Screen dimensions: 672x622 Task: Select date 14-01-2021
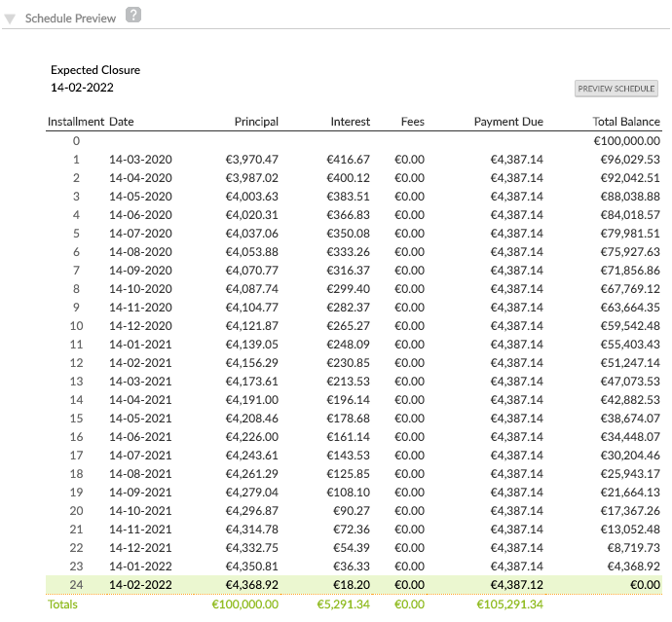click(140, 345)
